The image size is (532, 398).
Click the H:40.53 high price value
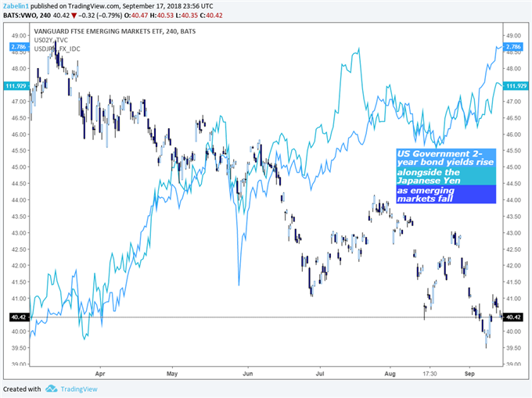click(161, 16)
